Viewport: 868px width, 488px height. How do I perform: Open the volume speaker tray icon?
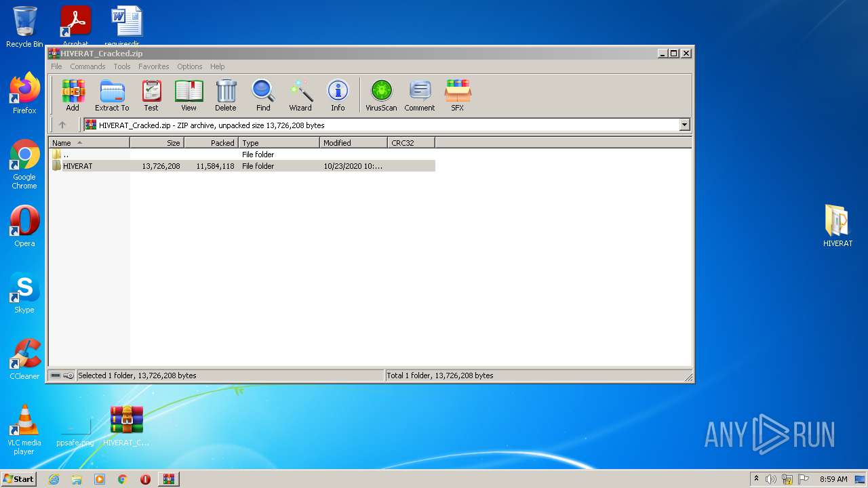pyautogui.click(x=771, y=479)
